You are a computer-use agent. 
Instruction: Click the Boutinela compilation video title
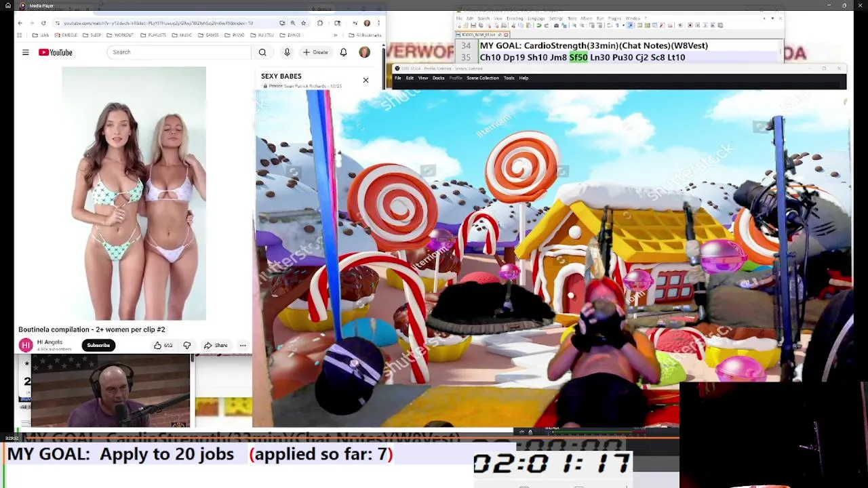coord(92,329)
